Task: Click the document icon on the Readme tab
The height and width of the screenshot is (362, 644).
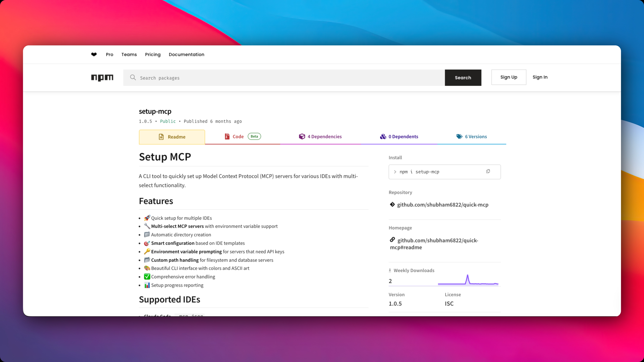Action: (x=161, y=137)
